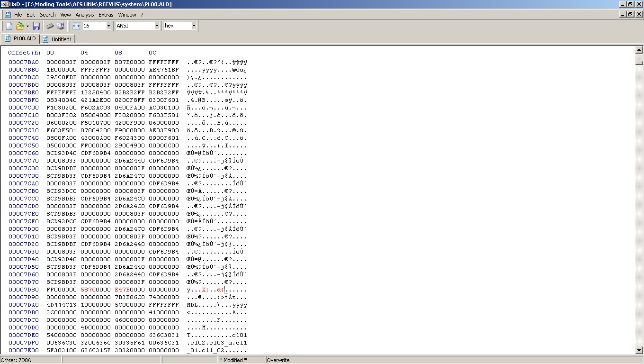Open the Analysis menu

85,15
